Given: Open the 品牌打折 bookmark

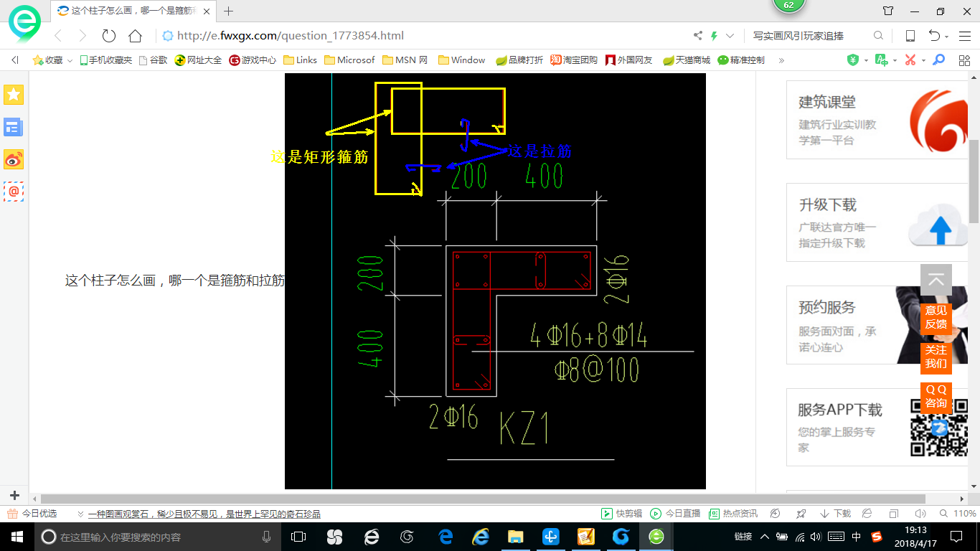Looking at the screenshot, I should pyautogui.click(x=519, y=60).
